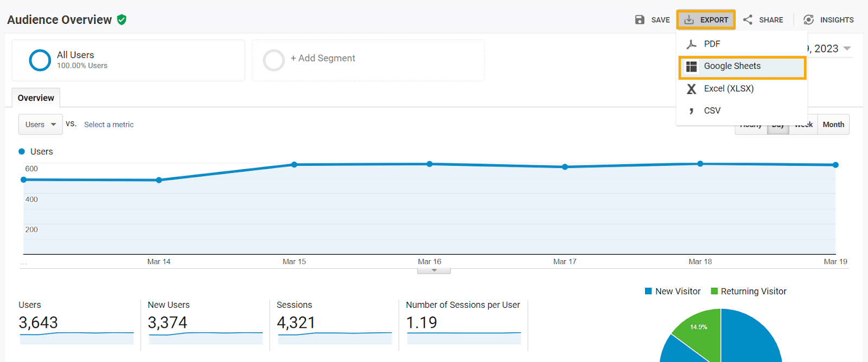
Task: Open the Users metric dropdown
Action: click(41, 125)
